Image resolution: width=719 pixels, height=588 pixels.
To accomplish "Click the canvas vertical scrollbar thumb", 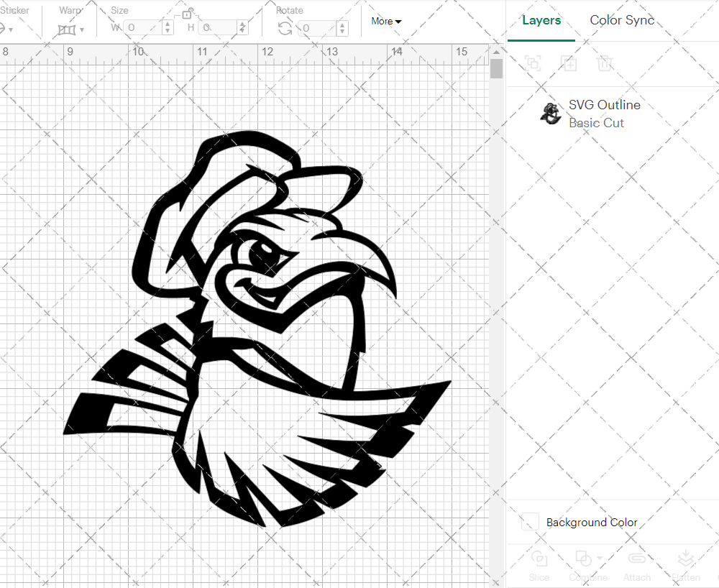I will tap(496, 68).
